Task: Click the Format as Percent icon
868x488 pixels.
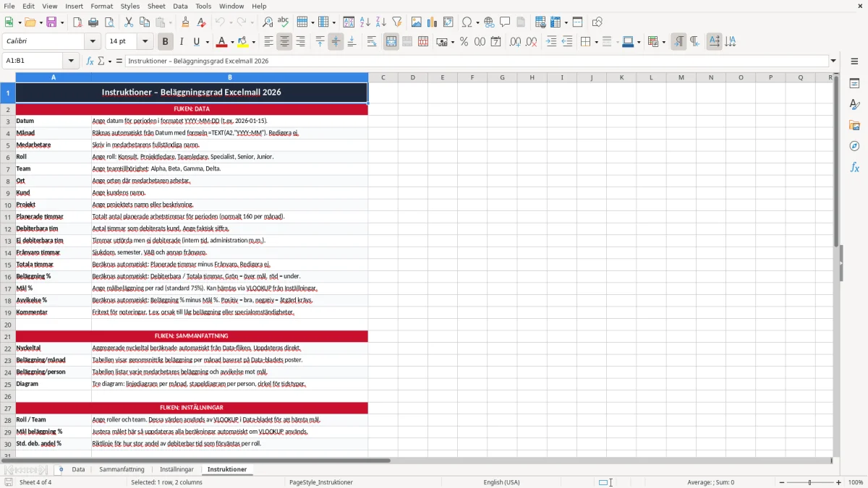Action: (464, 42)
